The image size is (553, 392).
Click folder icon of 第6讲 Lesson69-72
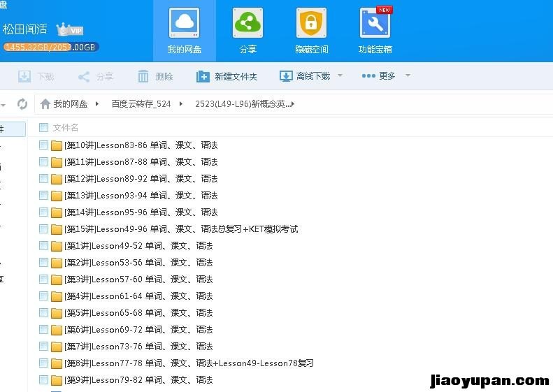click(57, 330)
